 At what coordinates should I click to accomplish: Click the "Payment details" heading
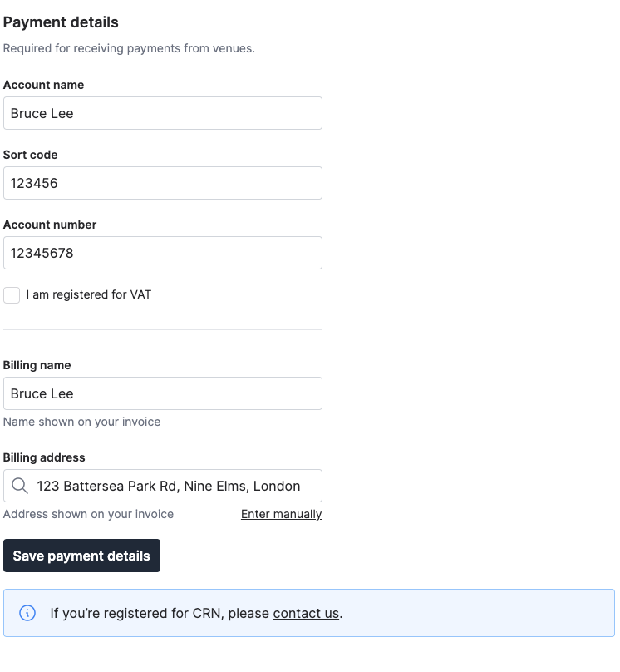point(61,22)
